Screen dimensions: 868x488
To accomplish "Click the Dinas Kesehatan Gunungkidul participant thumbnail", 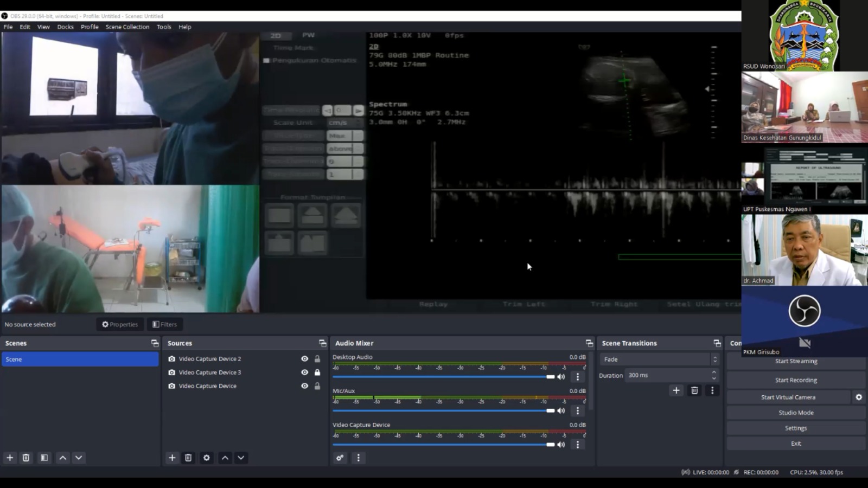I will coord(805,107).
